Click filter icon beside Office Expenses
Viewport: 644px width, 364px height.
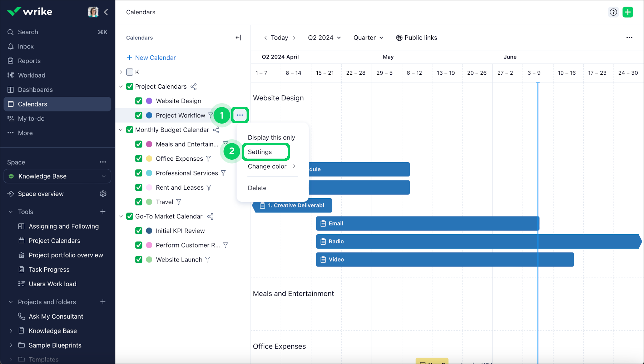coord(208,159)
